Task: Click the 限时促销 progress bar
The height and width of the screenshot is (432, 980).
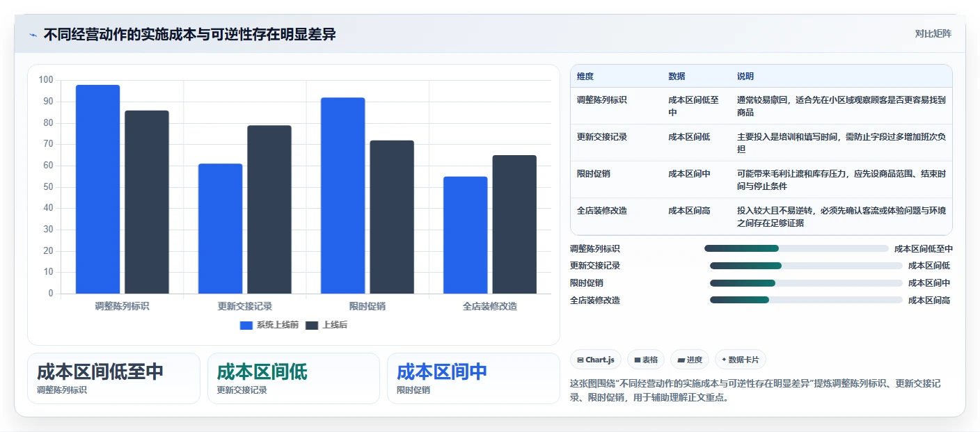Action: [806, 283]
